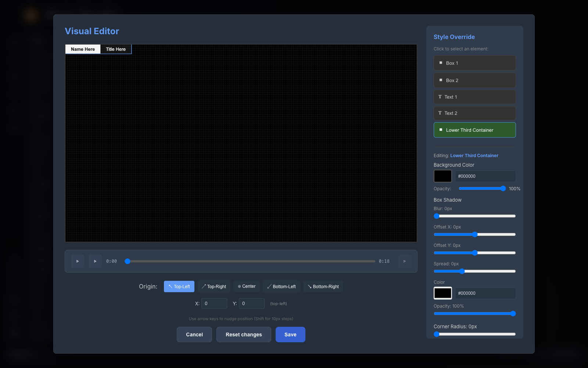Viewport: 588px width, 368px height.
Task: Click the Box 2 square icon
Action: tap(441, 80)
